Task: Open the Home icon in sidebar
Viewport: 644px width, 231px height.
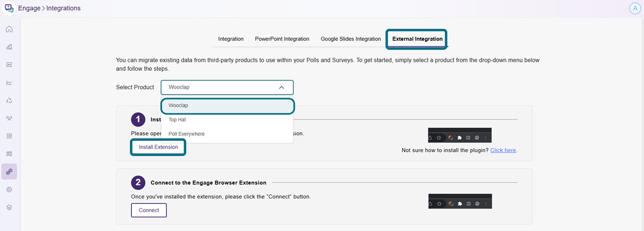Action: click(x=9, y=29)
